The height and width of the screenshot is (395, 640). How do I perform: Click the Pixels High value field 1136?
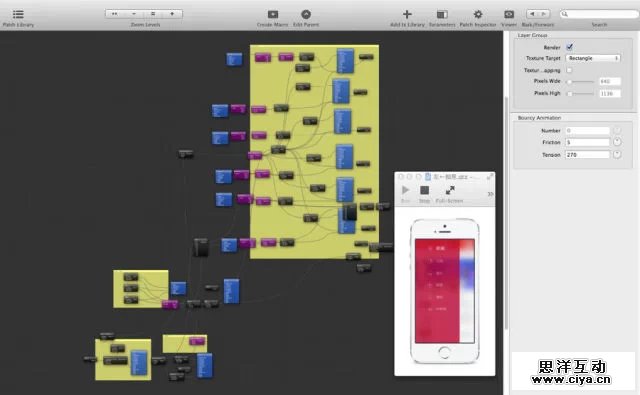pos(610,93)
